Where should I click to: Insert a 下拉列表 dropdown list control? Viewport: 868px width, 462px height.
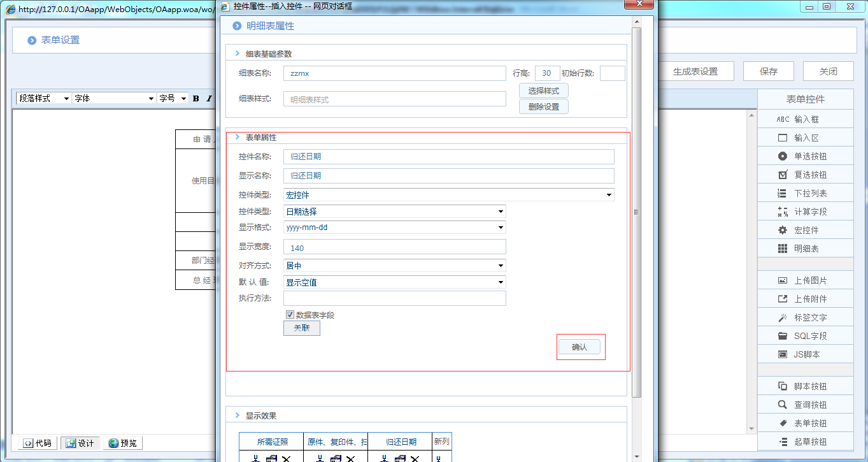[x=804, y=192]
